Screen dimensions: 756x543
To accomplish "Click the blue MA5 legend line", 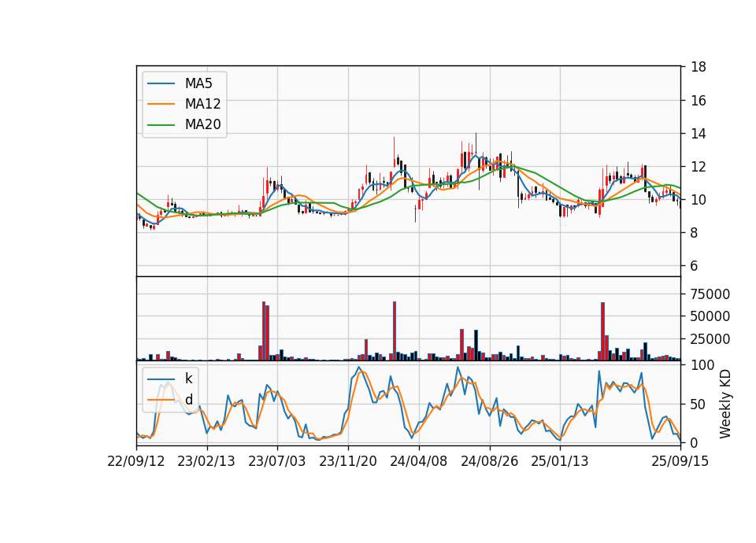I will point(161,83).
